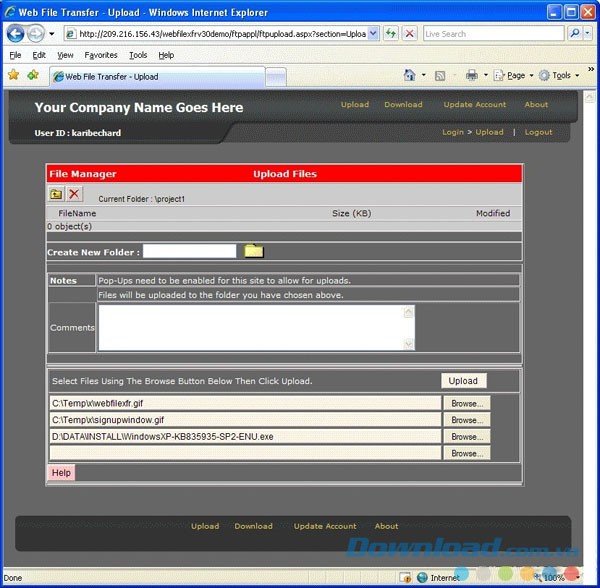This screenshot has width=600, height=588.
Task: Expand the command bar overflow chevron
Action: [591, 69]
